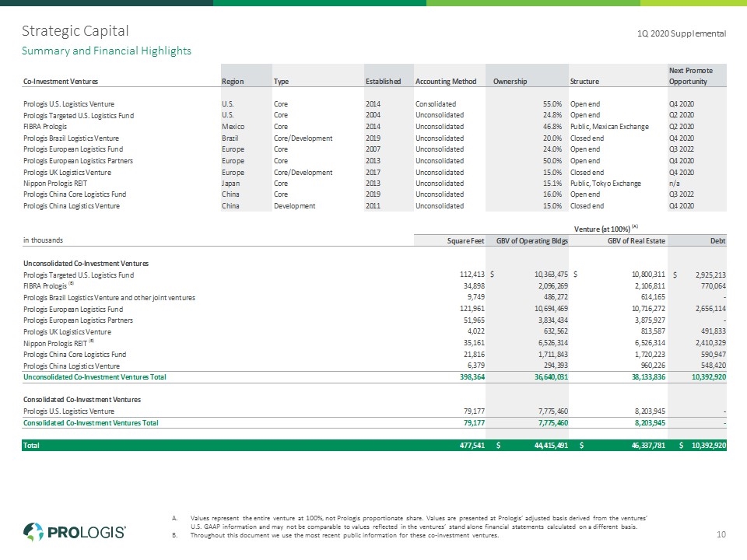Click the 'Ownership' column header
Viewport: 747px width, 560px height.
click(510, 82)
